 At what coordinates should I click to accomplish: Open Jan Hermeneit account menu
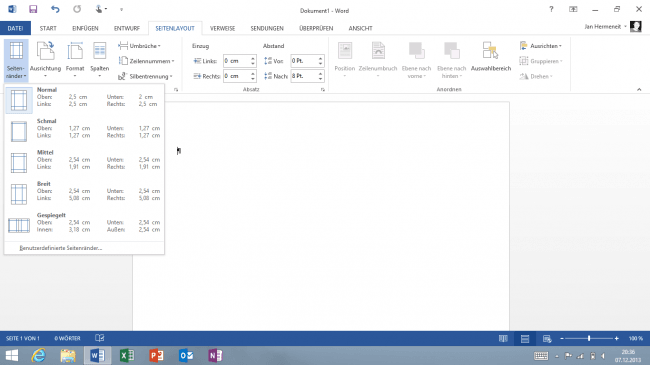click(606, 27)
